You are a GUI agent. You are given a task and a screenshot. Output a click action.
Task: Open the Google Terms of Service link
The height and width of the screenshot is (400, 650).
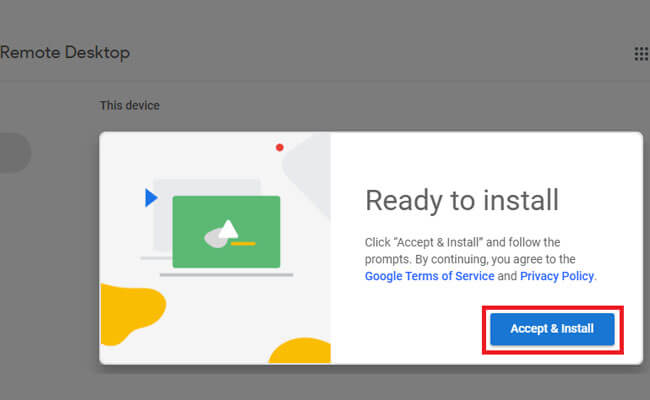(x=429, y=276)
